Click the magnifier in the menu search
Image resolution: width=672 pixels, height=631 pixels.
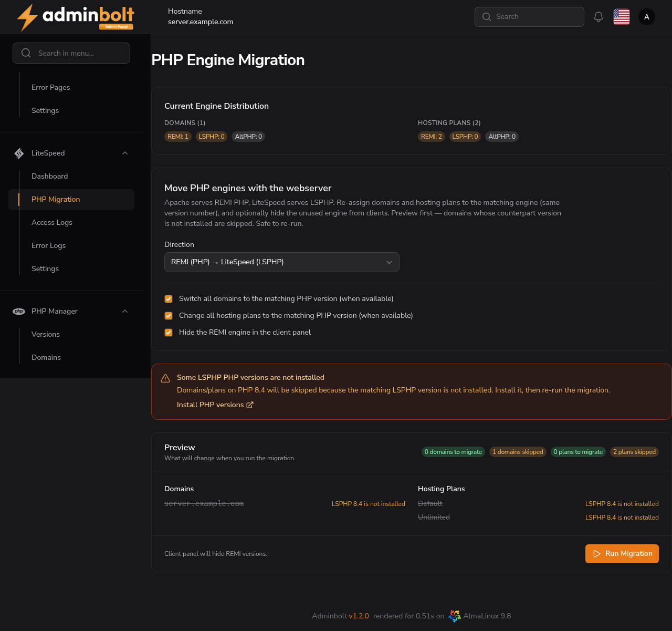(x=26, y=53)
